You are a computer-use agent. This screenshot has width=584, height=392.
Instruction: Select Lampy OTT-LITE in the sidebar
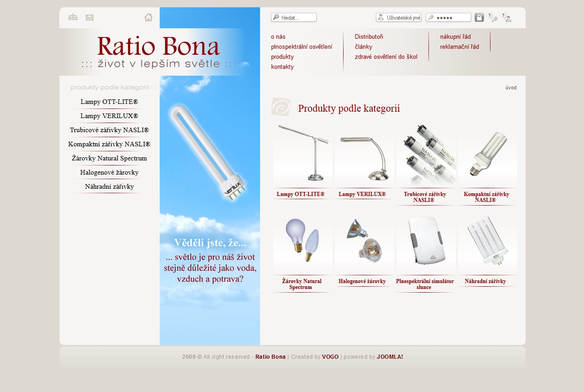tap(109, 102)
